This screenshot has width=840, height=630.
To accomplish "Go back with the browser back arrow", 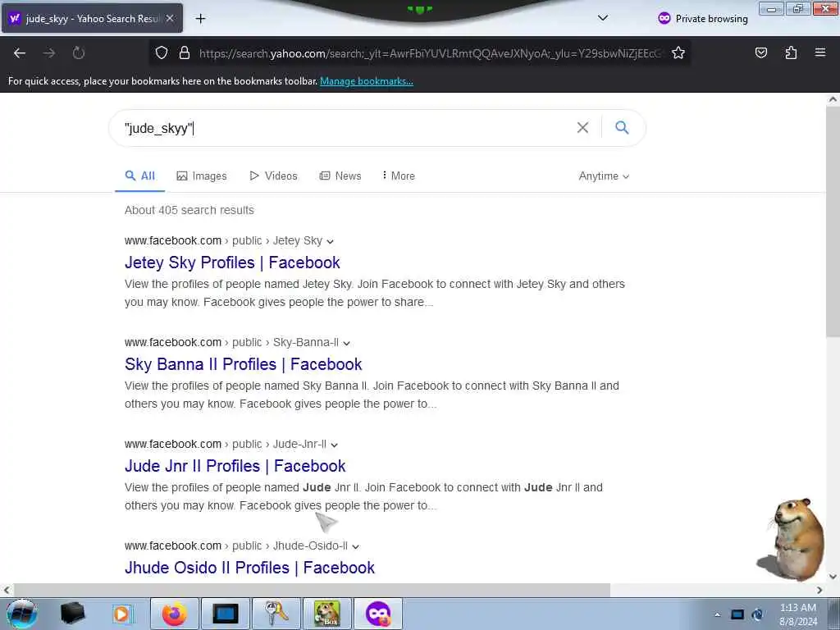I will [x=20, y=53].
